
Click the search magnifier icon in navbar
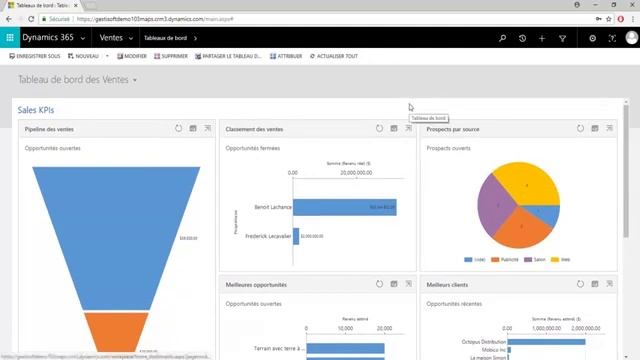(x=502, y=38)
